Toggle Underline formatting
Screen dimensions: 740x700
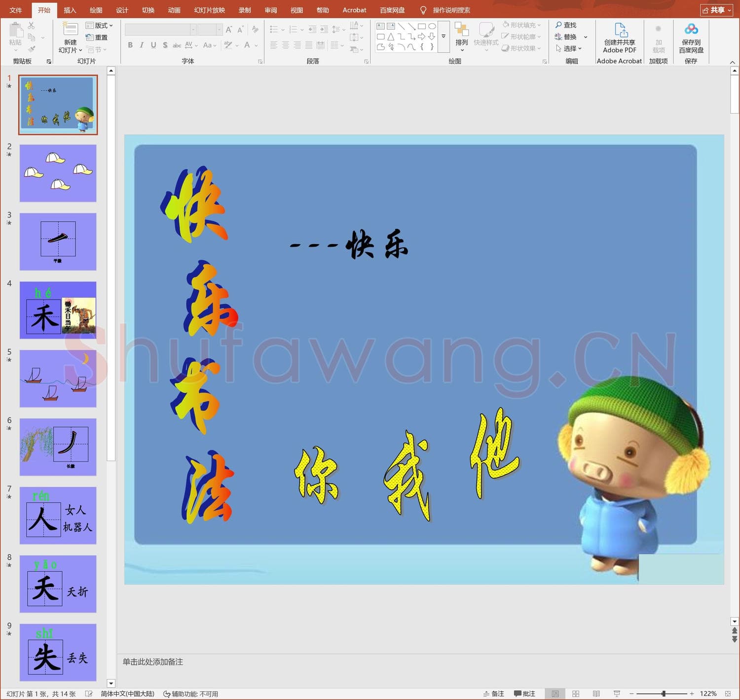click(x=153, y=45)
